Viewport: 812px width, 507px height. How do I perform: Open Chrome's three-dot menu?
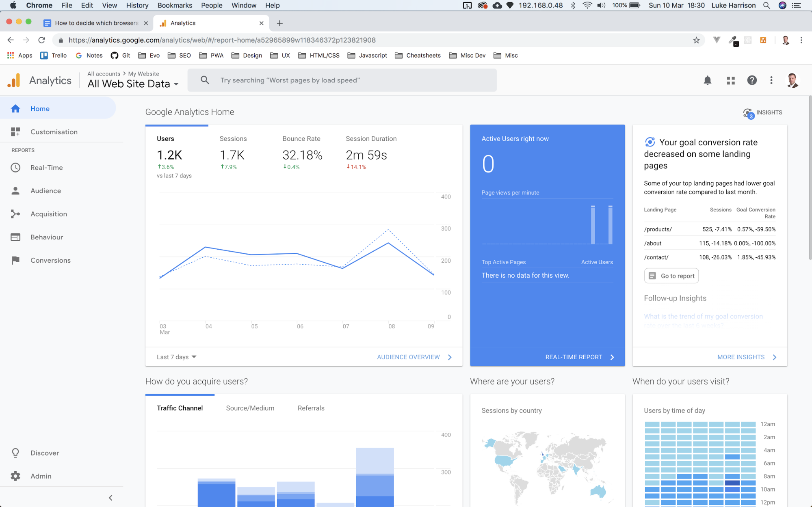point(801,40)
